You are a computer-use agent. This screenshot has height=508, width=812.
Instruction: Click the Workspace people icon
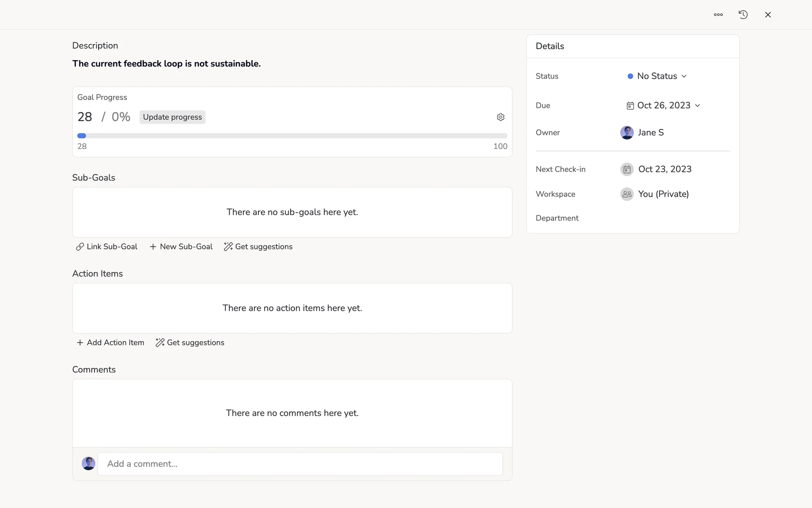(627, 194)
